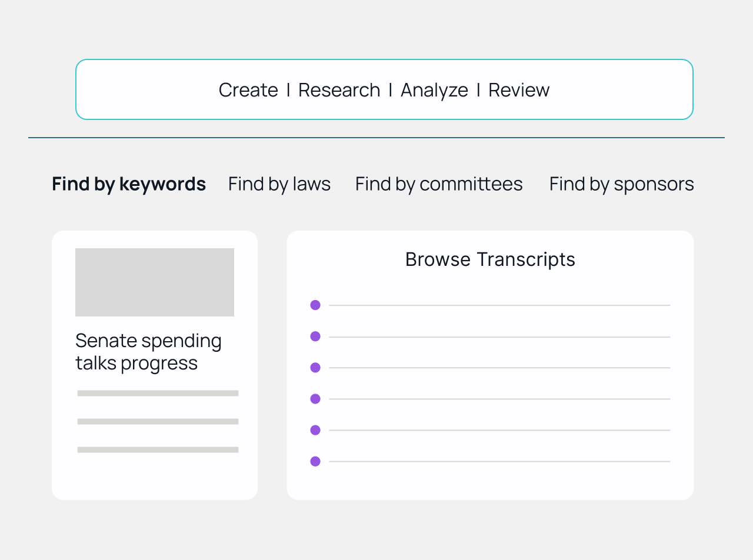The height and width of the screenshot is (560, 753).
Task: Click the second purple transcript bullet
Action: (x=315, y=336)
